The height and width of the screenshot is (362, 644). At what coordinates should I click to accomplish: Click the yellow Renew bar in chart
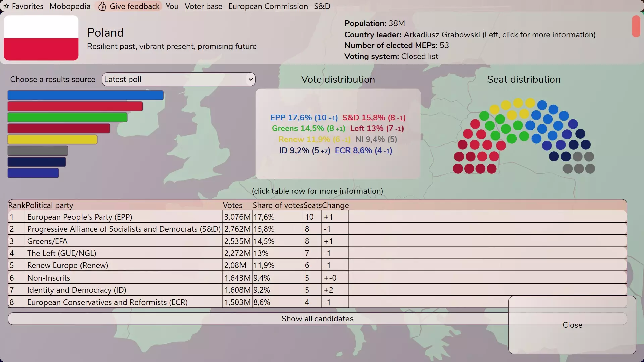[x=52, y=139]
